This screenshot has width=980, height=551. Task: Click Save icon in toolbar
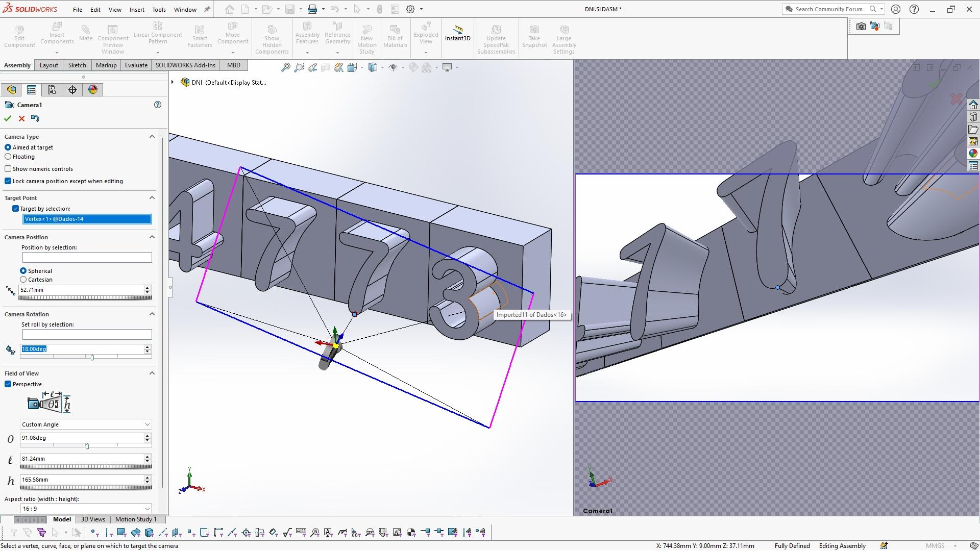(290, 9)
